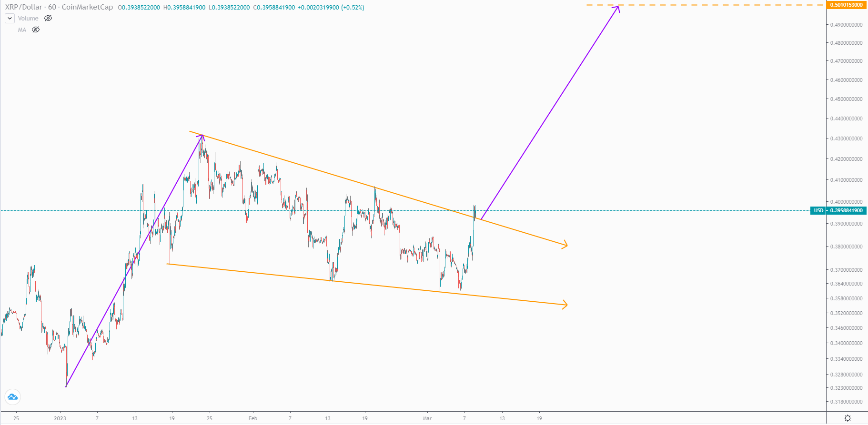This screenshot has width=868, height=425.
Task: Click the TradingView cloud logo
Action: (12, 397)
